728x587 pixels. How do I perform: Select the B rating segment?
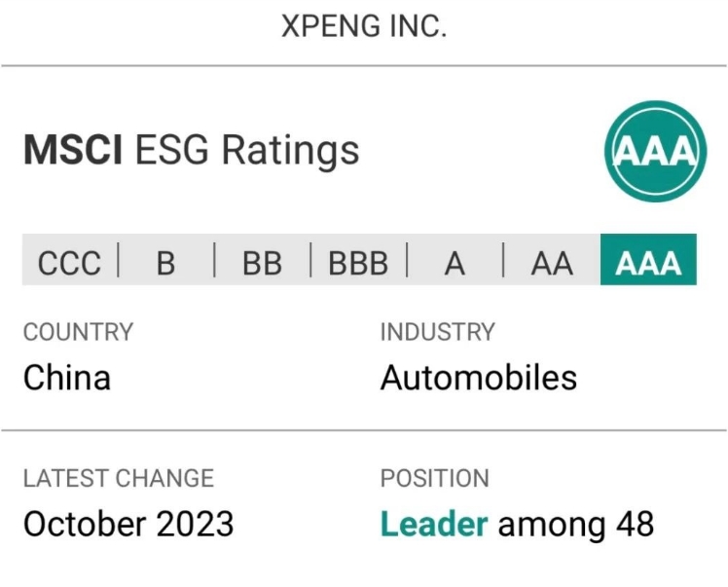click(x=166, y=260)
